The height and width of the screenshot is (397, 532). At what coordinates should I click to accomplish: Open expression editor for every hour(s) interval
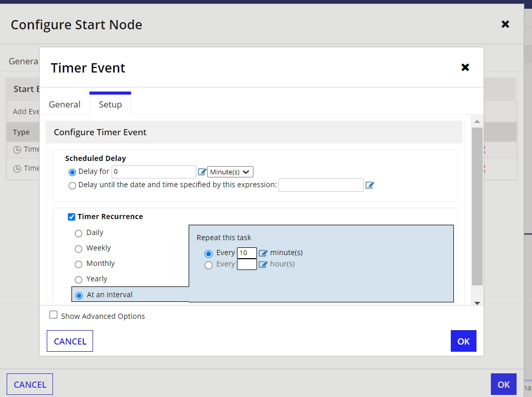[263, 264]
